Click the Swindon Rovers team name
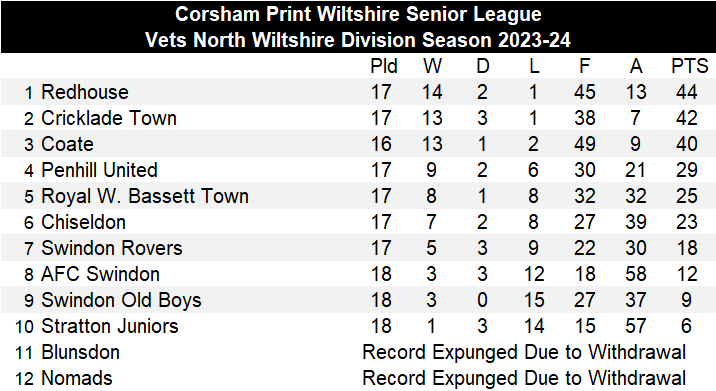Screen dimensions: 716x391 pyautogui.click(x=112, y=248)
